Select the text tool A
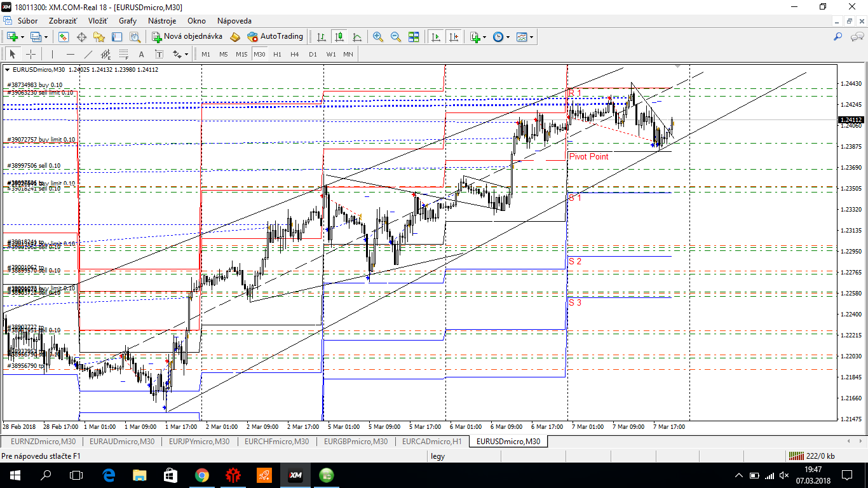Screen dimensions: 868x488 click(141, 54)
